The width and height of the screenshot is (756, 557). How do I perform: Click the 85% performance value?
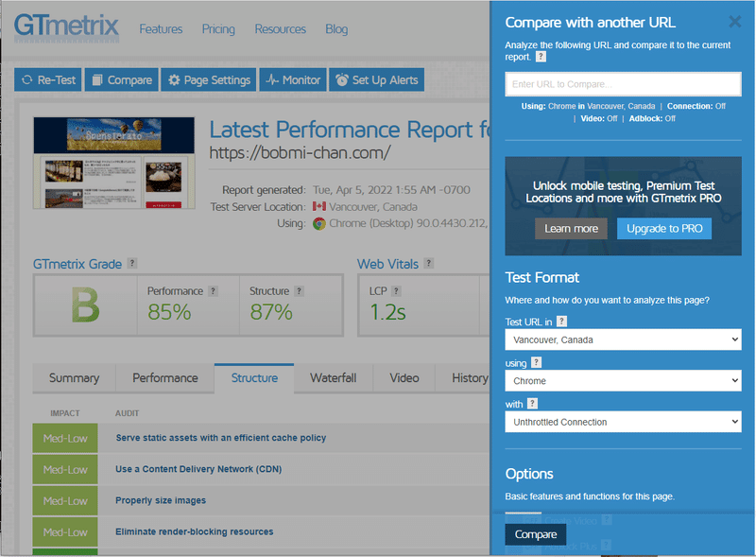[x=169, y=312]
